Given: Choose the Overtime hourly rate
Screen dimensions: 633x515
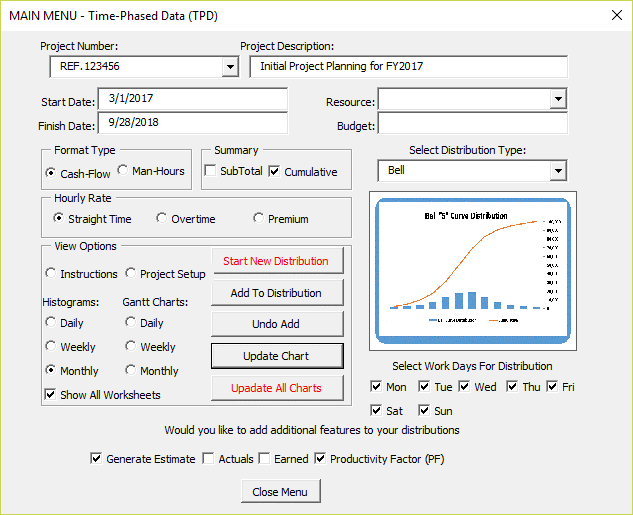Looking at the screenshot, I should tap(162, 219).
